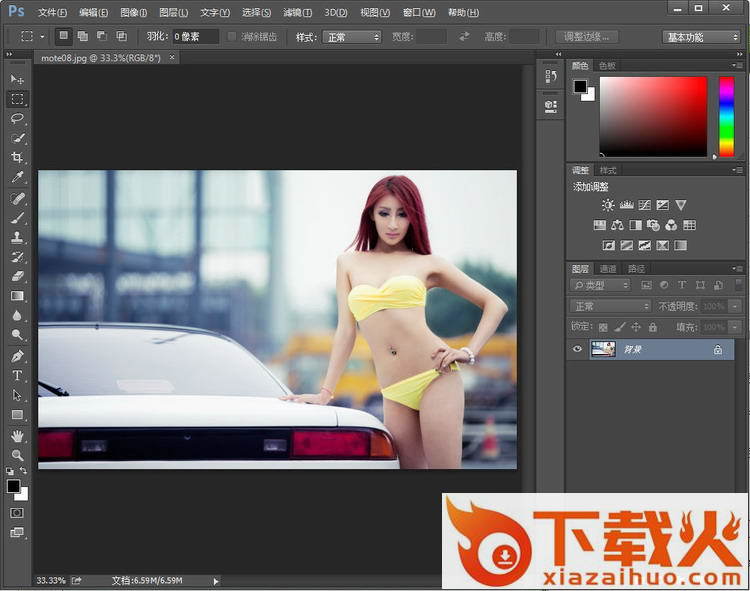Select the Clone Stamp tool

pos(17,237)
